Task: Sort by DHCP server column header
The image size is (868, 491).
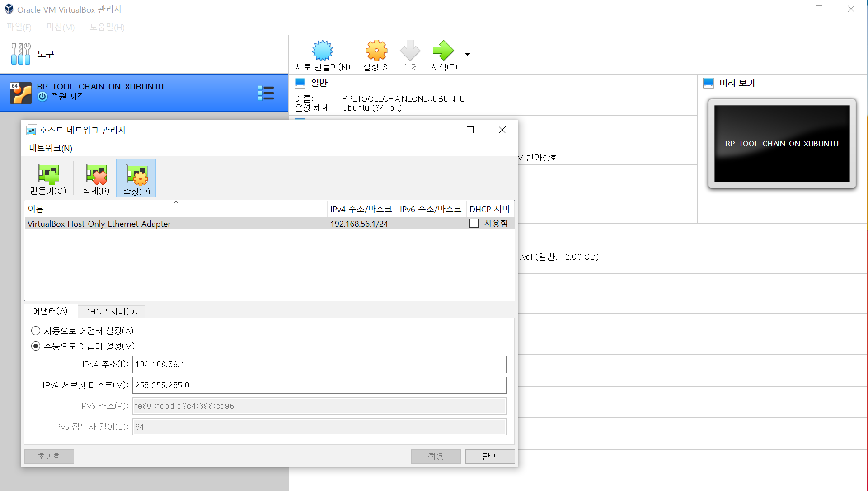Action: click(490, 209)
